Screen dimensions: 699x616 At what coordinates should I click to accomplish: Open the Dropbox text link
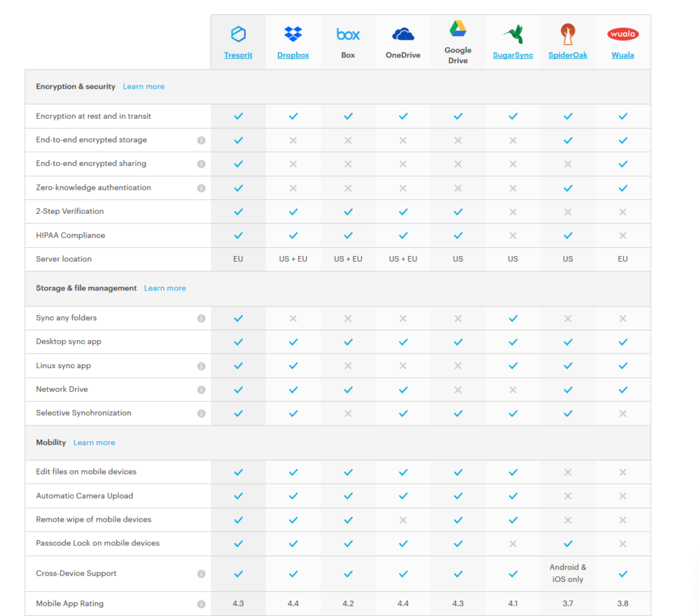pos(293,55)
